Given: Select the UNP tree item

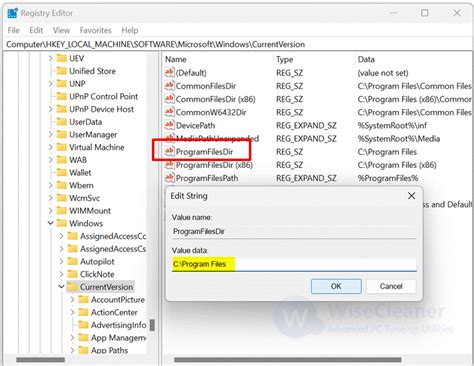Looking at the screenshot, I should [x=77, y=84].
